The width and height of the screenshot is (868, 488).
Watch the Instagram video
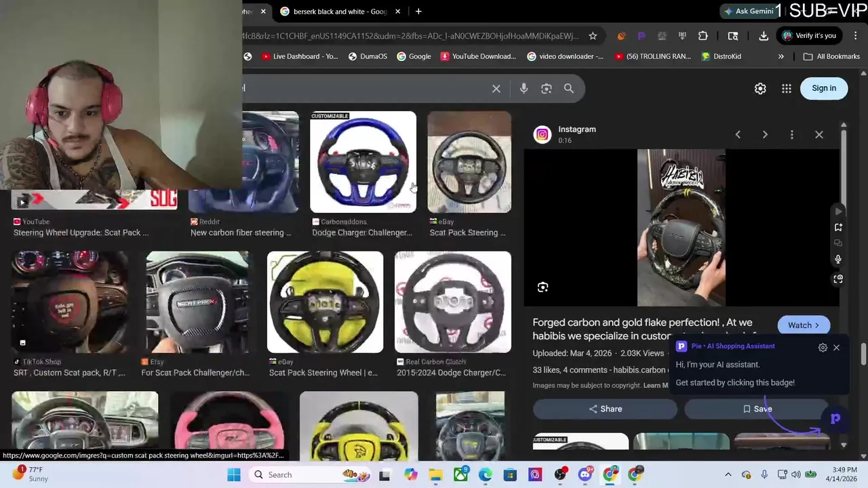(x=804, y=325)
